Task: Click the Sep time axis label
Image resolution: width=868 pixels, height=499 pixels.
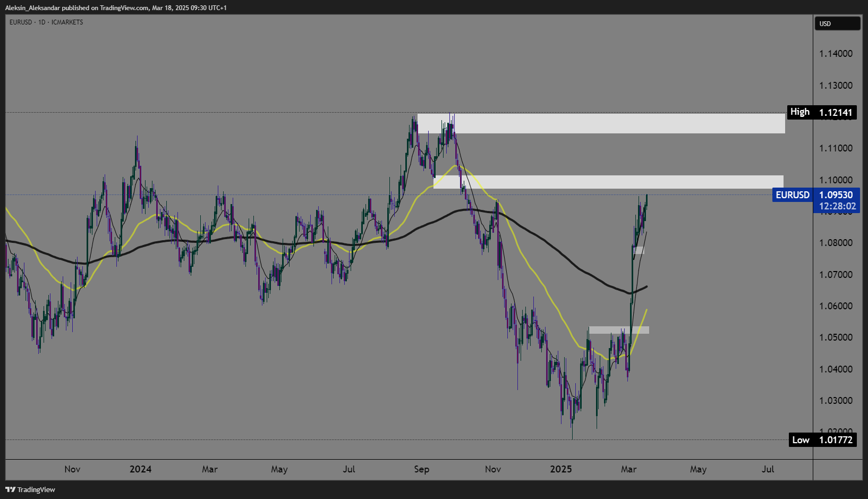Action: tap(421, 469)
